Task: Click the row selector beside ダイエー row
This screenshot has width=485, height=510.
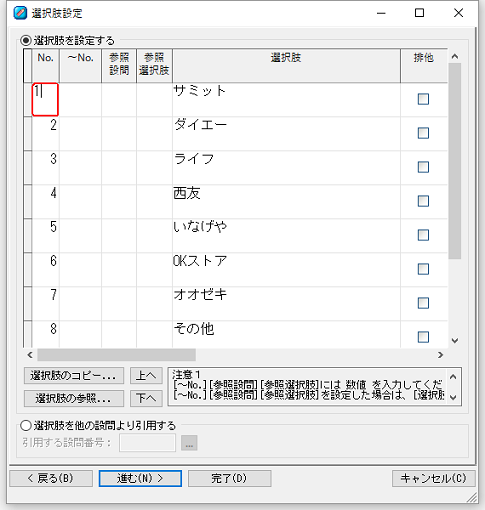Action: pyautogui.click(x=28, y=133)
